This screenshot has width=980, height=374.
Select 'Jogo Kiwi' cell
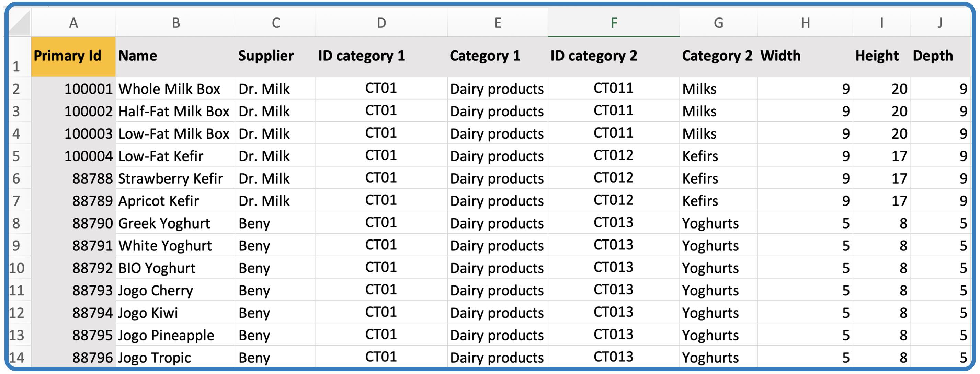click(176, 313)
